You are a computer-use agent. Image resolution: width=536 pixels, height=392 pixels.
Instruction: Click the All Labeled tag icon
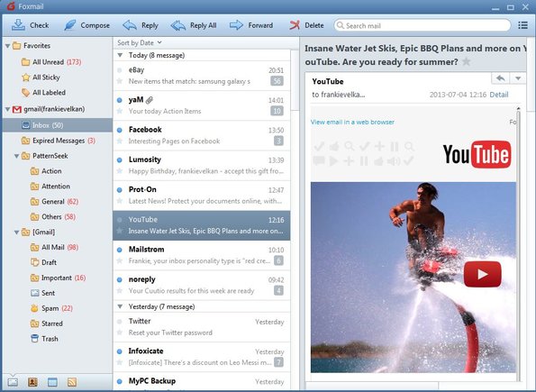coord(25,92)
